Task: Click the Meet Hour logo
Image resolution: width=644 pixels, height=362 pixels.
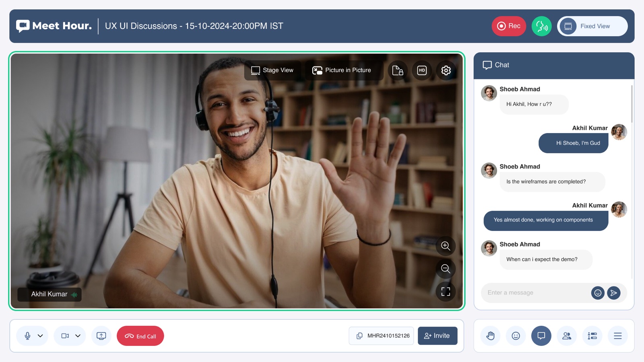Action: (54, 26)
